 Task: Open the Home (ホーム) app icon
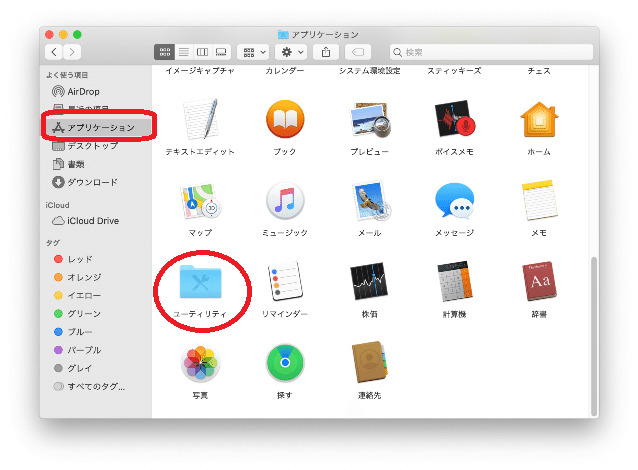coord(539,119)
